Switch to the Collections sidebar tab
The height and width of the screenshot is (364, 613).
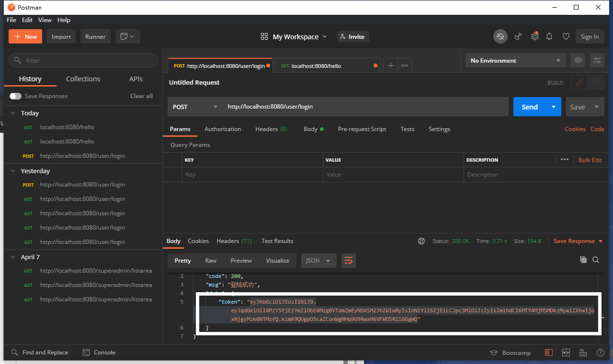click(x=83, y=79)
